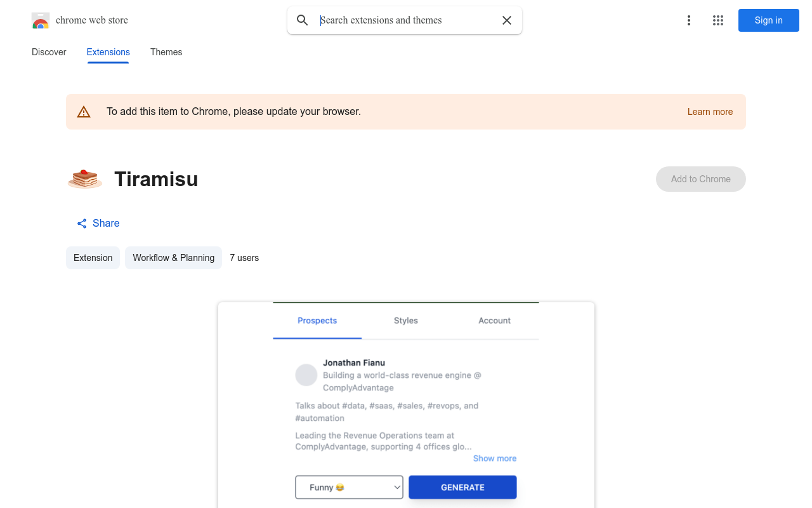Open the Google apps grid icon
Screen dimensions: 812x508
click(x=718, y=20)
